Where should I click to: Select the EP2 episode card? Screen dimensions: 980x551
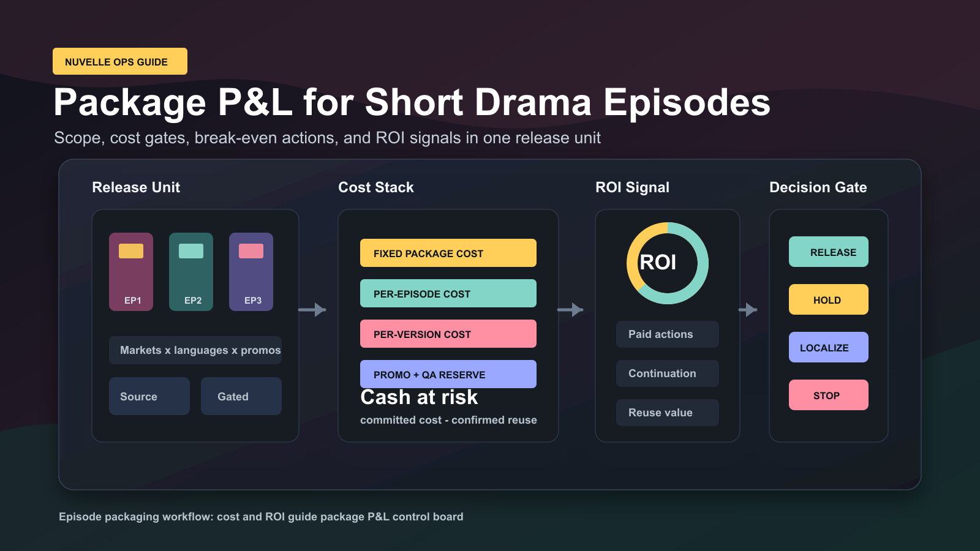click(191, 272)
